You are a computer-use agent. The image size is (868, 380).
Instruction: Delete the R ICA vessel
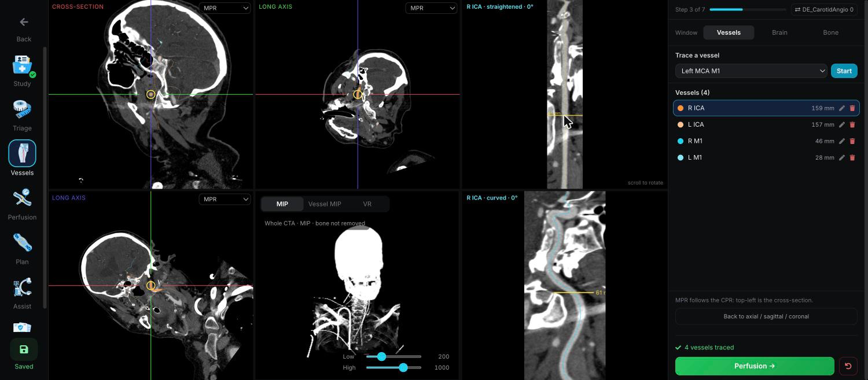[x=852, y=108]
